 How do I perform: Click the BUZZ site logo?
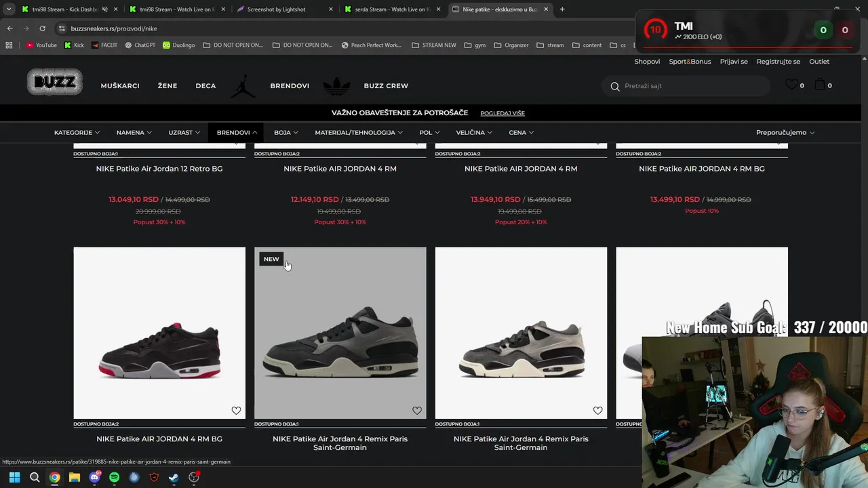click(x=55, y=82)
